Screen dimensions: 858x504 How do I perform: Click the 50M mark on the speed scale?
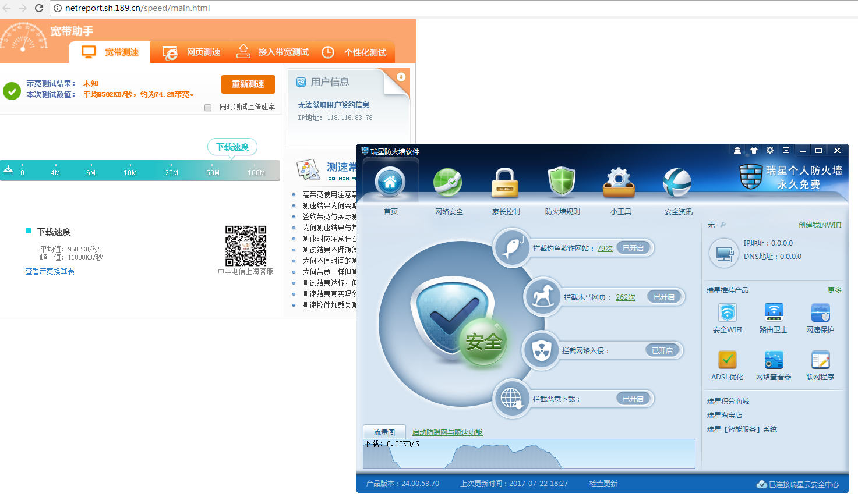point(213,172)
